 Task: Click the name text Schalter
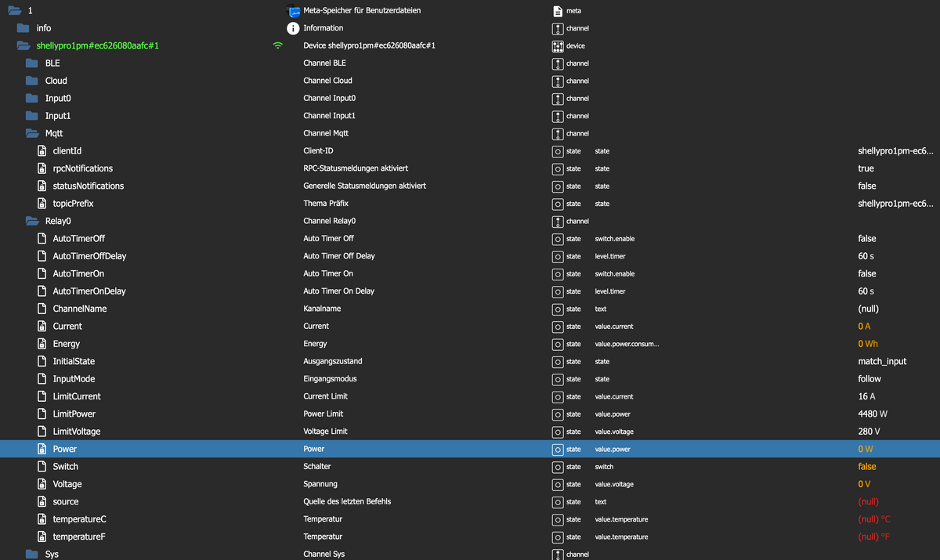click(x=317, y=467)
